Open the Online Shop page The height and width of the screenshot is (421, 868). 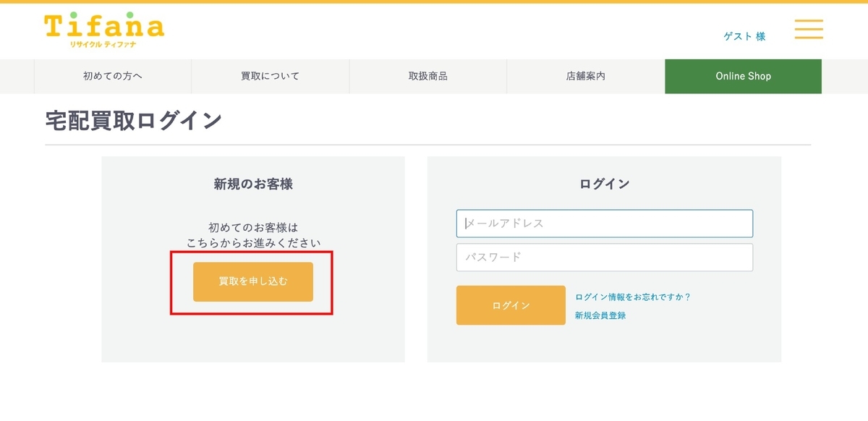(x=743, y=75)
